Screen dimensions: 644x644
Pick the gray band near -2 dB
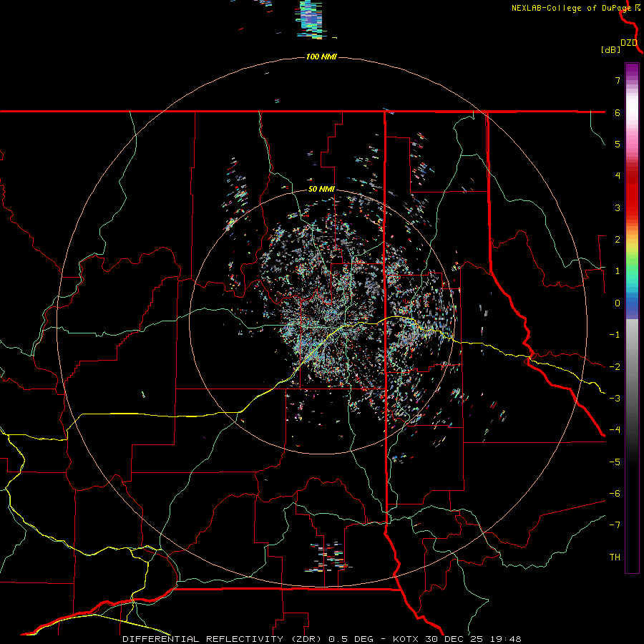coord(632,367)
